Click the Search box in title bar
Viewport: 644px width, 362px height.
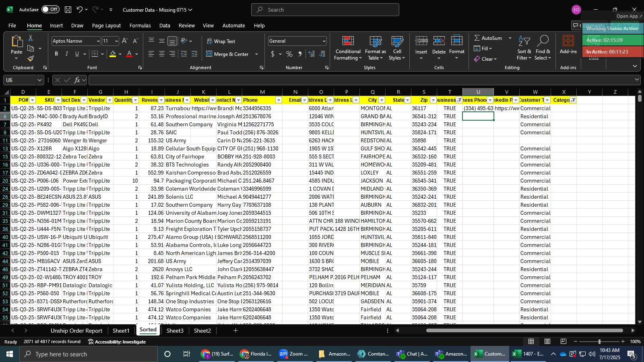click(x=325, y=10)
